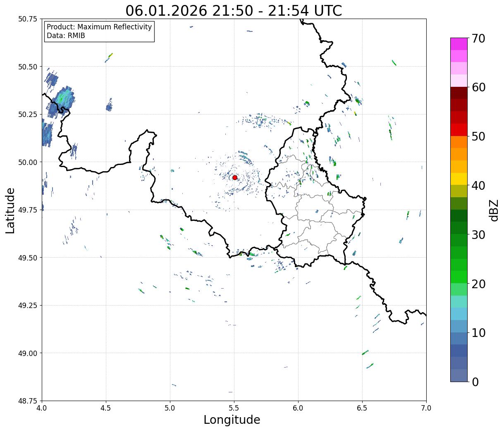Viewport: 504px width, 430px height.
Task: Pick the yellow swatch just above 40
Action: coord(459,179)
